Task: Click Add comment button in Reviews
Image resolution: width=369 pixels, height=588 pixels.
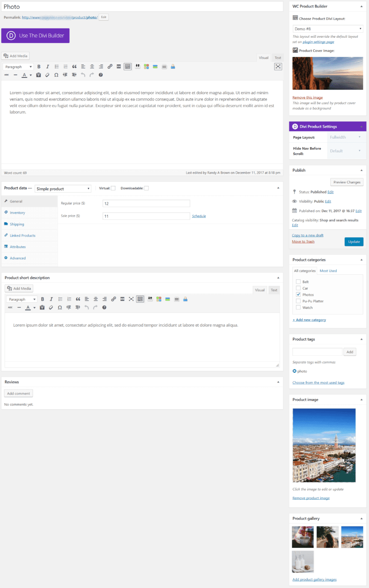Action: (x=18, y=394)
